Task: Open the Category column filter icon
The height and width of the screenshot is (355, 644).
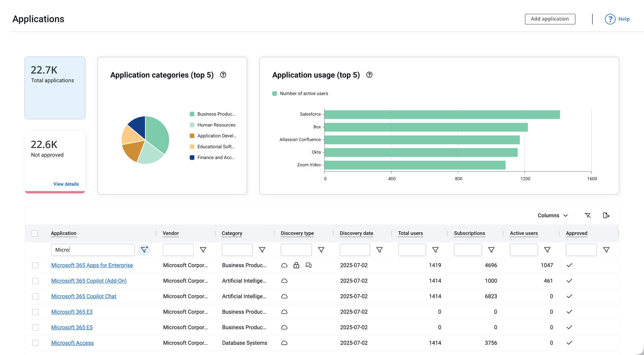Action: click(262, 250)
